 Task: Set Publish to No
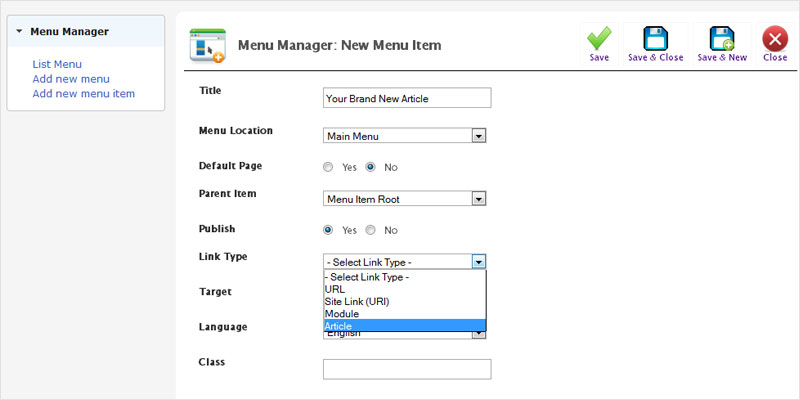click(370, 230)
